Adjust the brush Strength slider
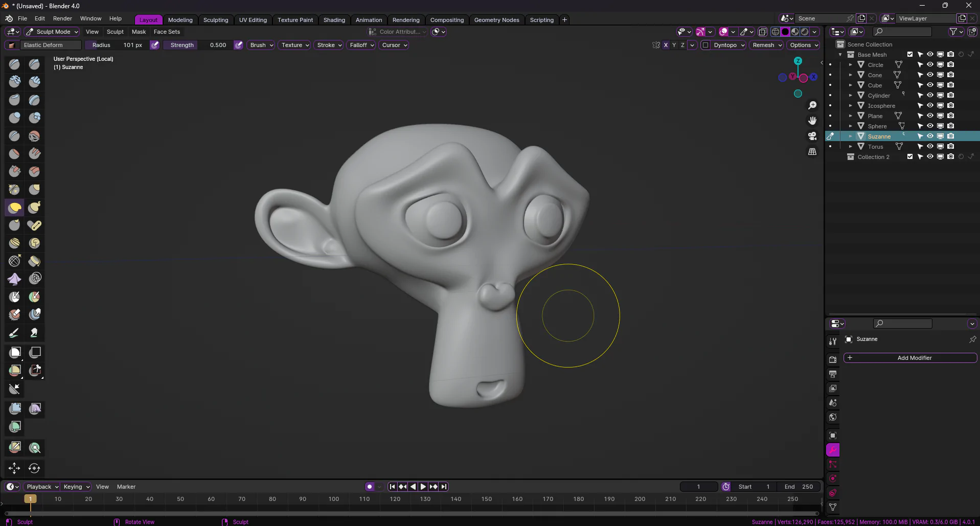Screen dimensions: 980x526 click(198, 45)
